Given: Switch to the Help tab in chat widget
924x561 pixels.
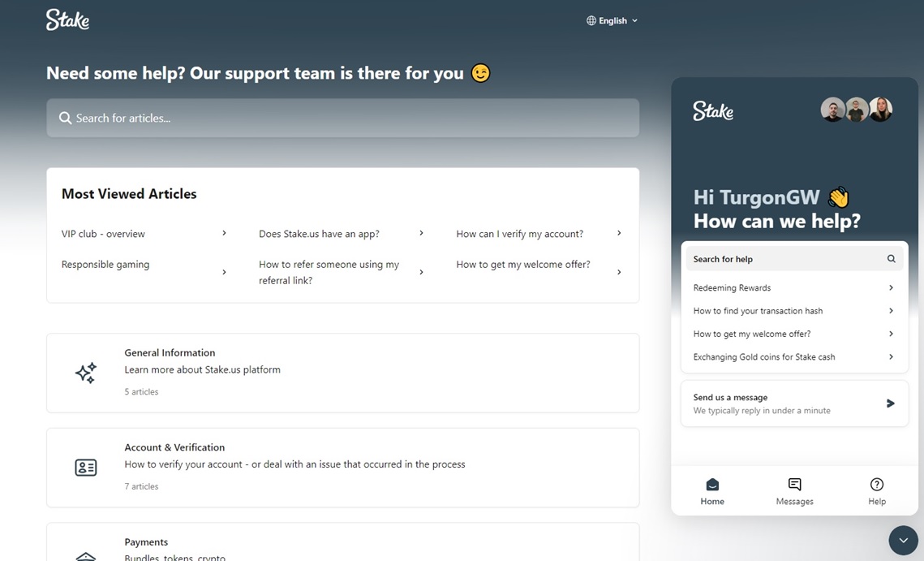Looking at the screenshot, I should click(877, 491).
